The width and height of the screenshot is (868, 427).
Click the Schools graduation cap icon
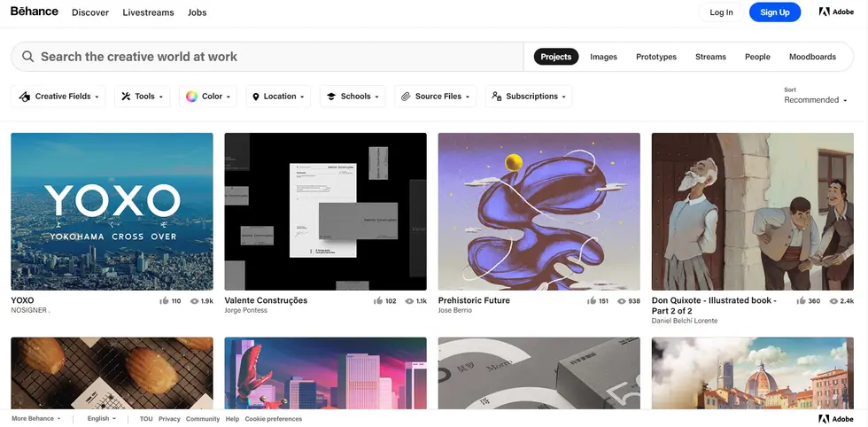pos(331,97)
